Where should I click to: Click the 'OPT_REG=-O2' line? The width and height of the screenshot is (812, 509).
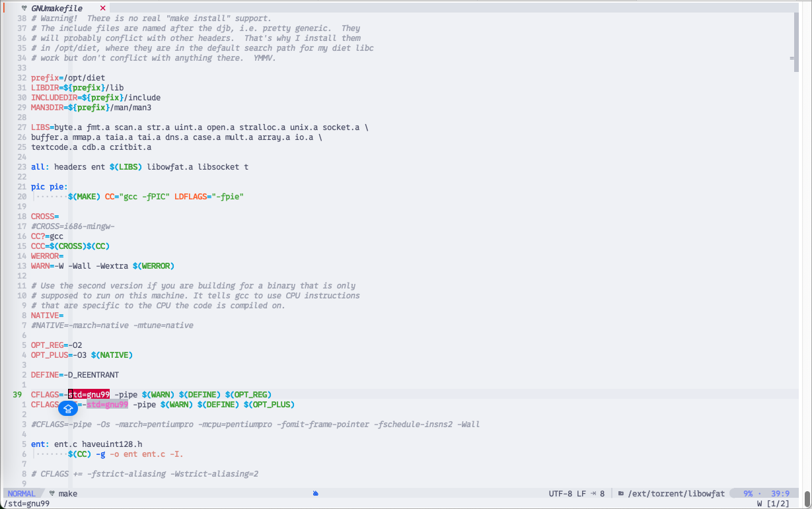[56, 345]
